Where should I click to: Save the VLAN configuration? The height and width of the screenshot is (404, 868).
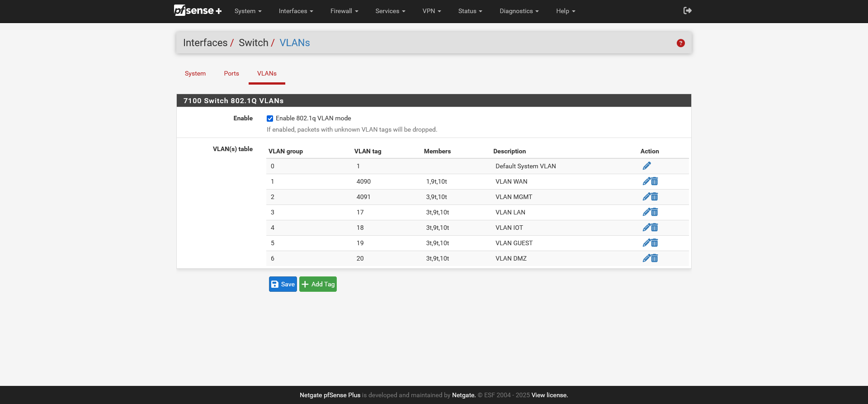(283, 284)
